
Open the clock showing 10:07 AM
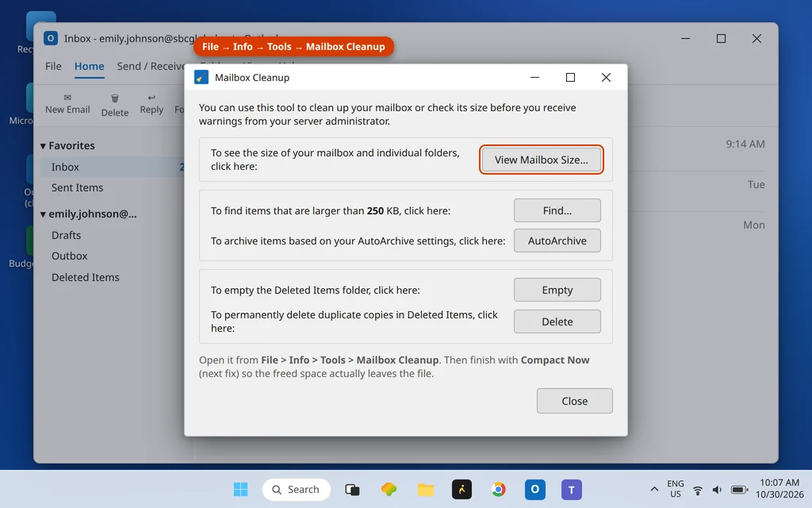(779, 489)
